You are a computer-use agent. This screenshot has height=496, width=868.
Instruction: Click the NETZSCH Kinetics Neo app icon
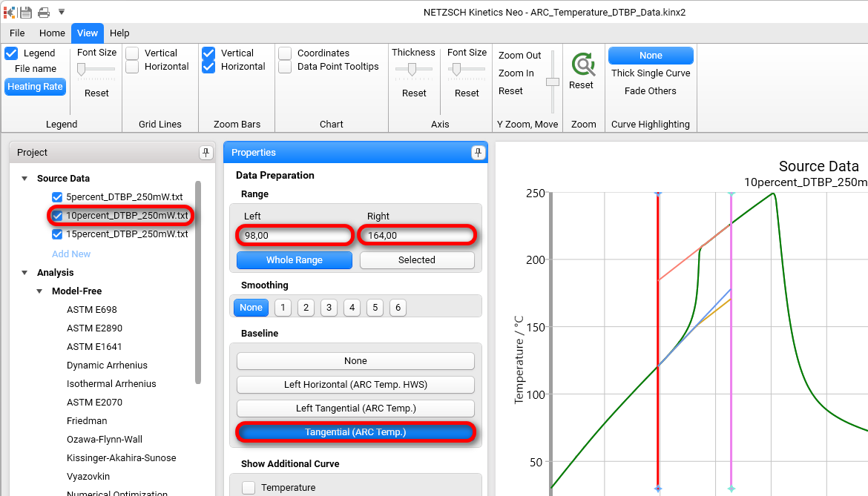click(x=9, y=11)
